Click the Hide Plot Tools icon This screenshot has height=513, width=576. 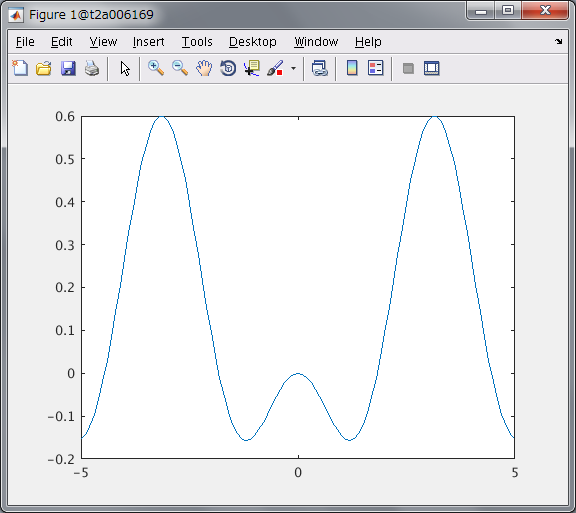tap(408, 68)
